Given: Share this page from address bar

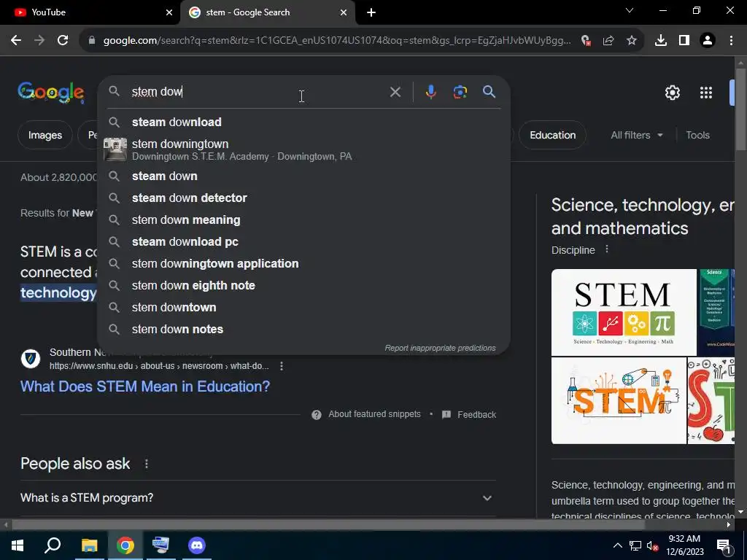Looking at the screenshot, I should [608, 41].
